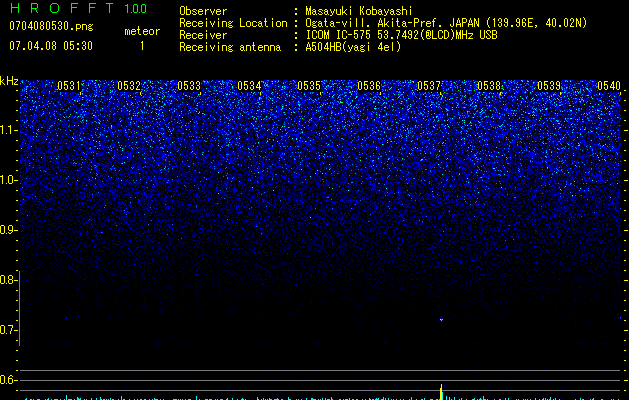629x400 pixels.
Task: Click the 0.8 kHz axis label
Action: coord(8,280)
